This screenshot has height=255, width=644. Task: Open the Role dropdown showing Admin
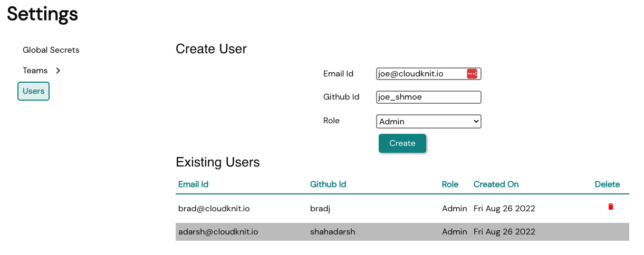click(429, 122)
